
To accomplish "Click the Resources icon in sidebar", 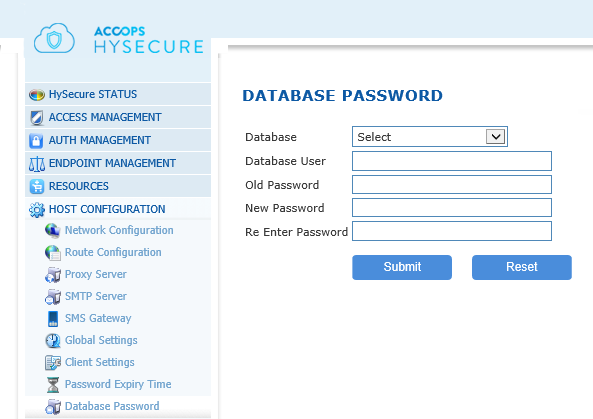I will click(x=37, y=186).
